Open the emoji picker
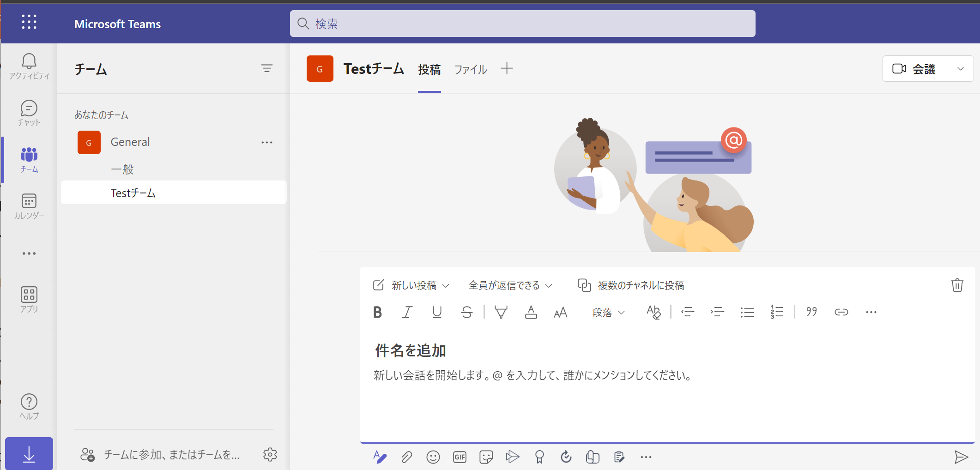 [x=433, y=457]
